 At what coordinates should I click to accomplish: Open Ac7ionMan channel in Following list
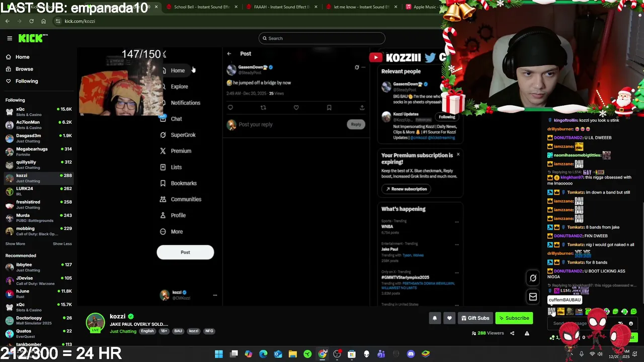click(x=38, y=125)
